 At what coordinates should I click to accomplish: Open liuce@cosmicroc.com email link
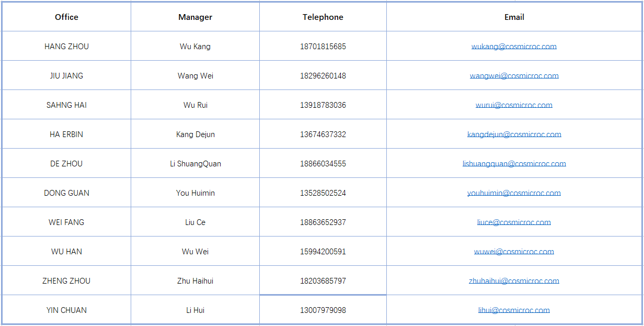tap(514, 222)
